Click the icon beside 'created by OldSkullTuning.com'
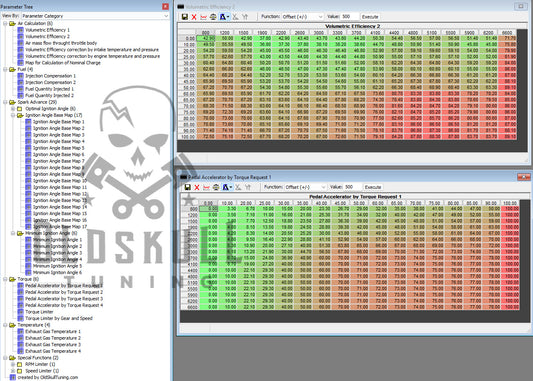This screenshot has height=381, width=533. coord(13,377)
